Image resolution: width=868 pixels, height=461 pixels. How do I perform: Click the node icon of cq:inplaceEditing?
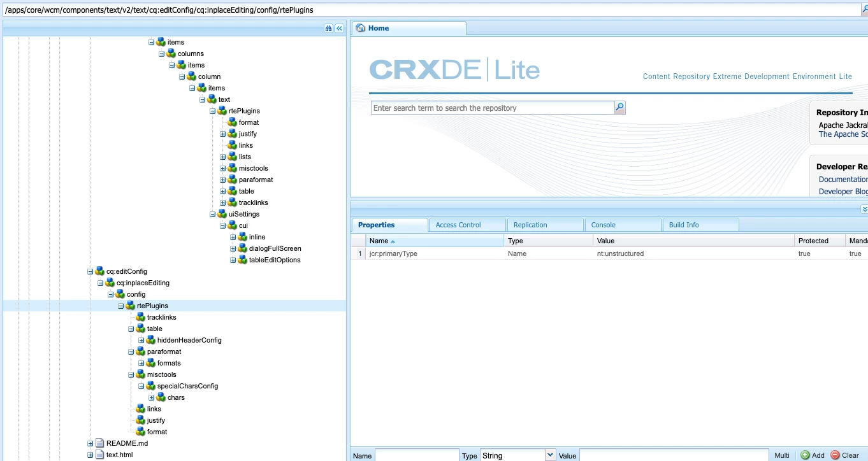point(110,283)
